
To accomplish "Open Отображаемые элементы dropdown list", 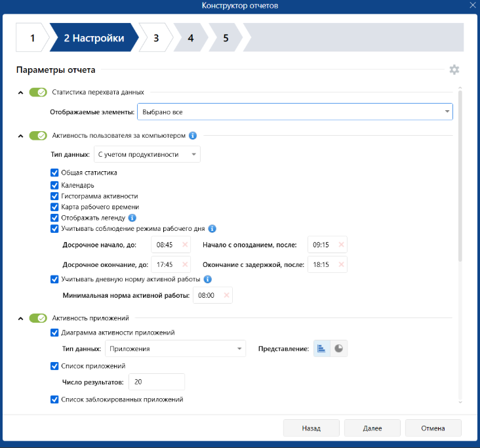I will tap(294, 112).
